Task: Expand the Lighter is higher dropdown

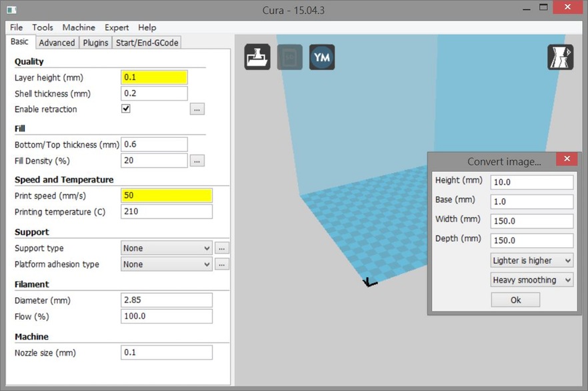Action: (x=532, y=260)
